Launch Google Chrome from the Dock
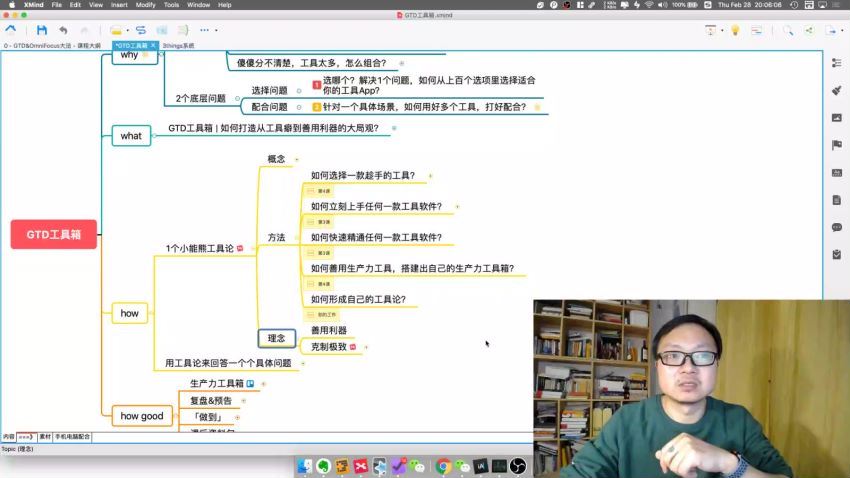The width and height of the screenshot is (850, 478). 443,466
